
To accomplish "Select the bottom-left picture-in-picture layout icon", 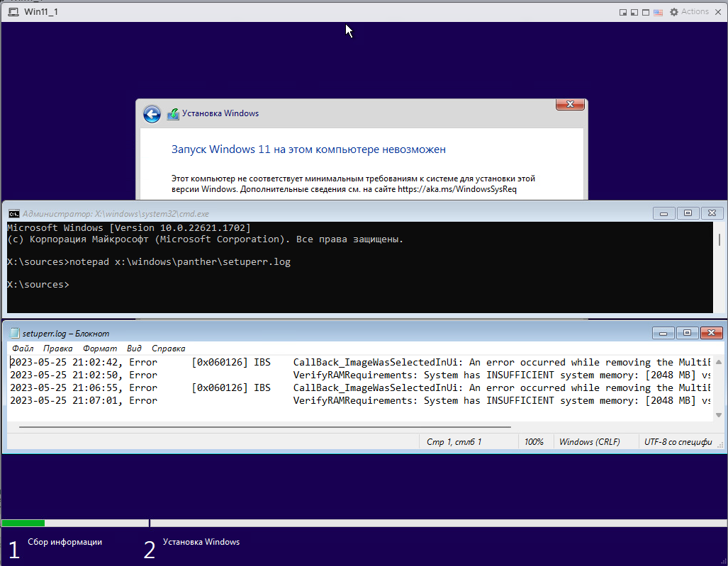I will 634,12.
